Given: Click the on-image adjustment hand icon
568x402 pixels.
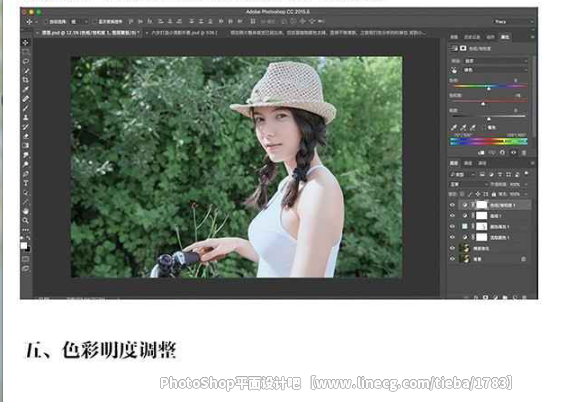Looking at the screenshot, I should click(x=454, y=70).
